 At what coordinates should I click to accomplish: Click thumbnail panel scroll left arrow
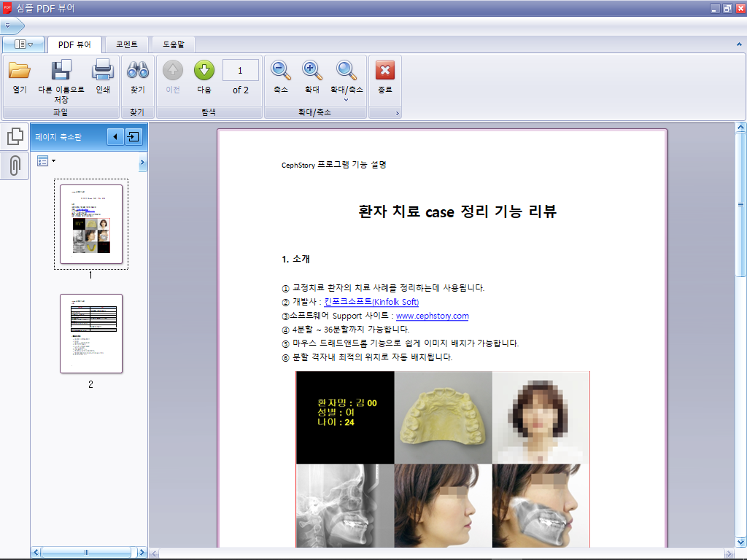click(x=36, y=553)
